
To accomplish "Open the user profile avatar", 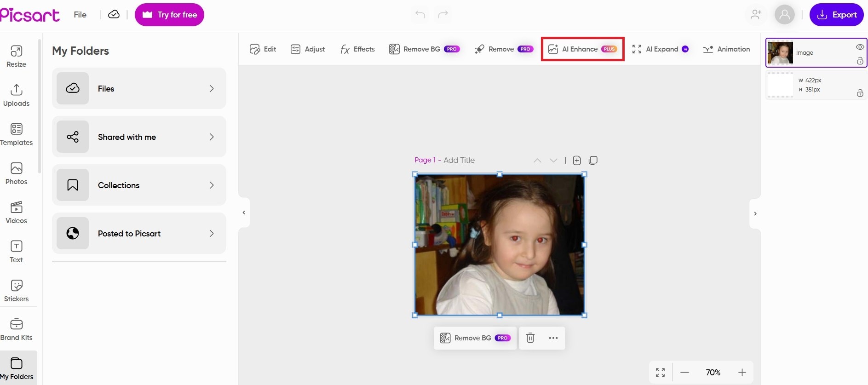I will 785,15.
